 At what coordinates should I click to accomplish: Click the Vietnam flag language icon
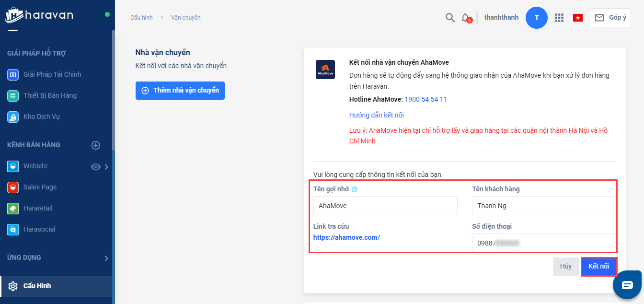[578, 18]
